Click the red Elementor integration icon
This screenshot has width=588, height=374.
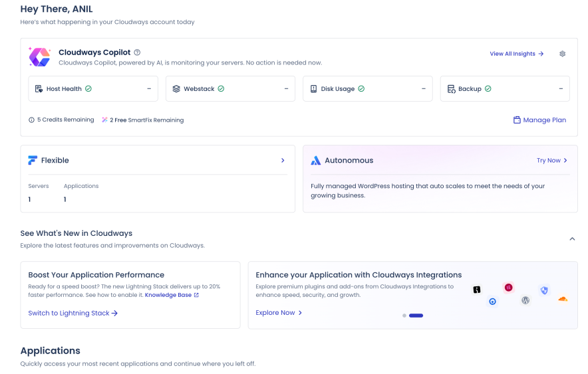click(508, 288)
